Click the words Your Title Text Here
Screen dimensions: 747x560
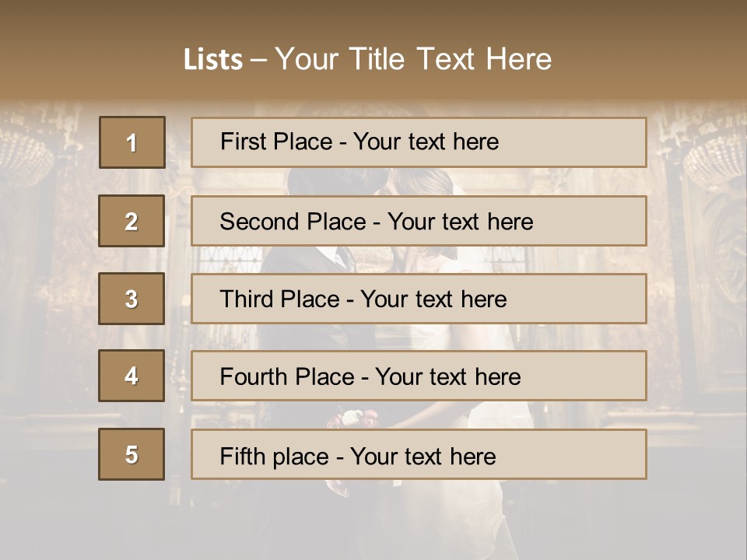[413, 59]
